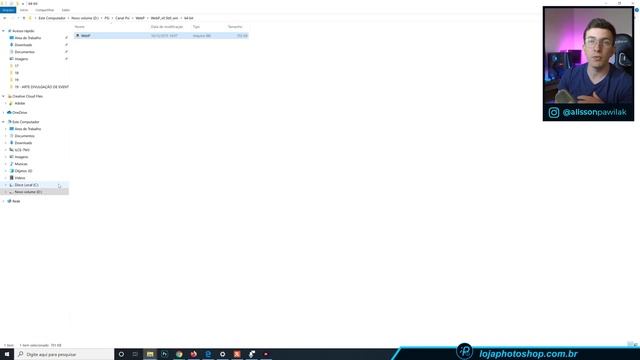Open Firefox from the taskbar
Image resolution: width=640 pixels, height=360 pixels.
(193, 354)
